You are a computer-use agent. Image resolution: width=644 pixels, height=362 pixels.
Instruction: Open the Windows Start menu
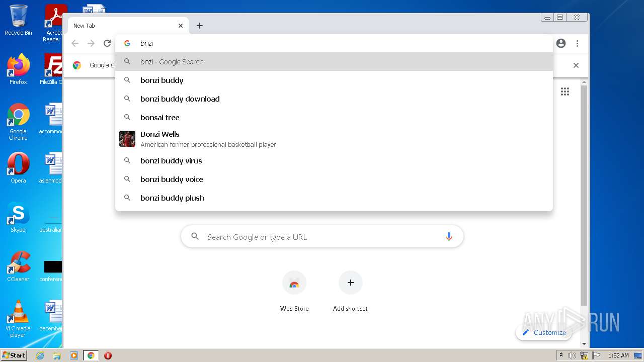(14, 355)
